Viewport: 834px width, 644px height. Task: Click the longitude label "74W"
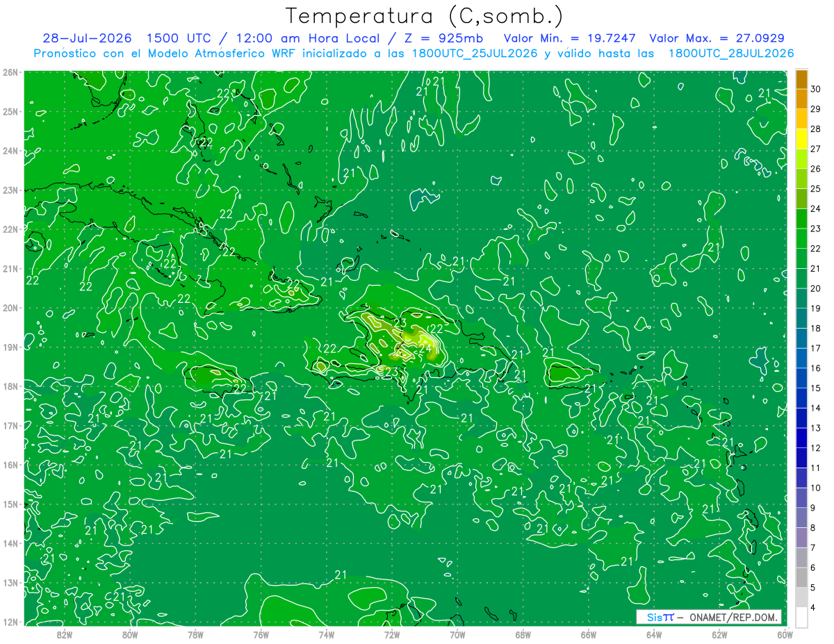pyautogui.click(x=326, y=634)
